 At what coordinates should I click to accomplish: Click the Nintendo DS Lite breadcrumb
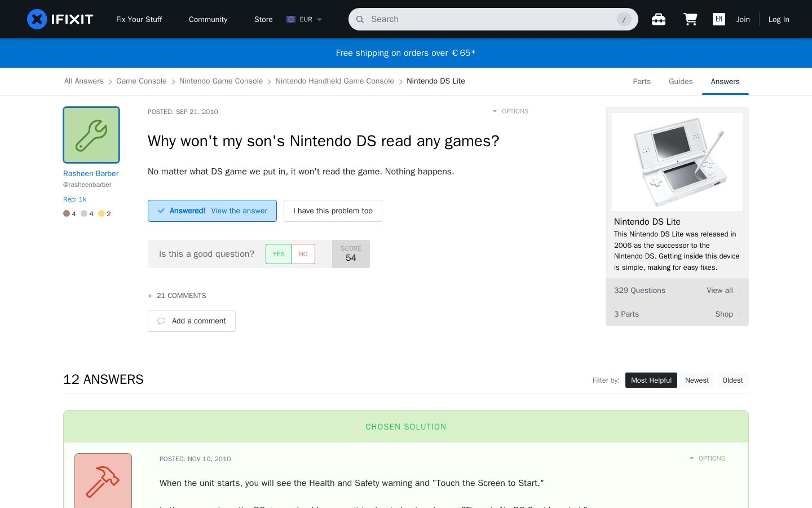coord(436,81)
